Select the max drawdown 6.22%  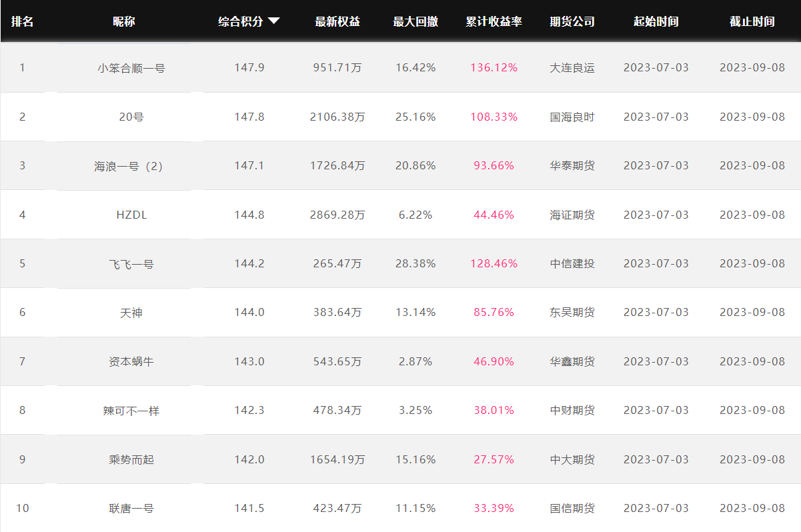pyautogui.click(x=416, y=215)
